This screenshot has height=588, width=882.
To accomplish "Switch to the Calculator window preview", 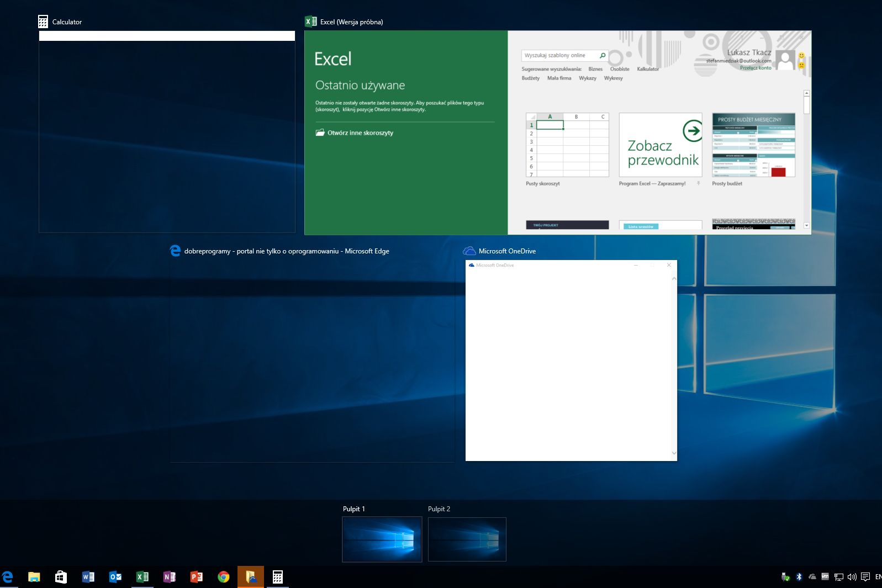I will tap(167, 131).
